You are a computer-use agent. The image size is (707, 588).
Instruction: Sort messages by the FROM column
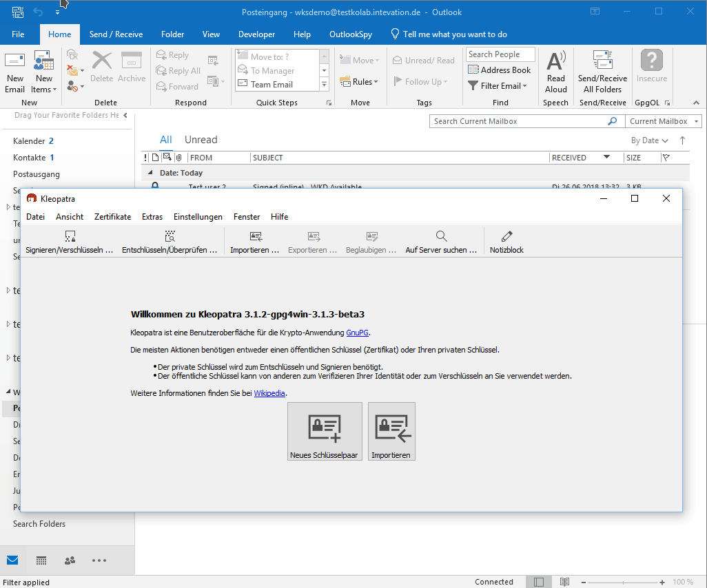click(x=218, y=158)
